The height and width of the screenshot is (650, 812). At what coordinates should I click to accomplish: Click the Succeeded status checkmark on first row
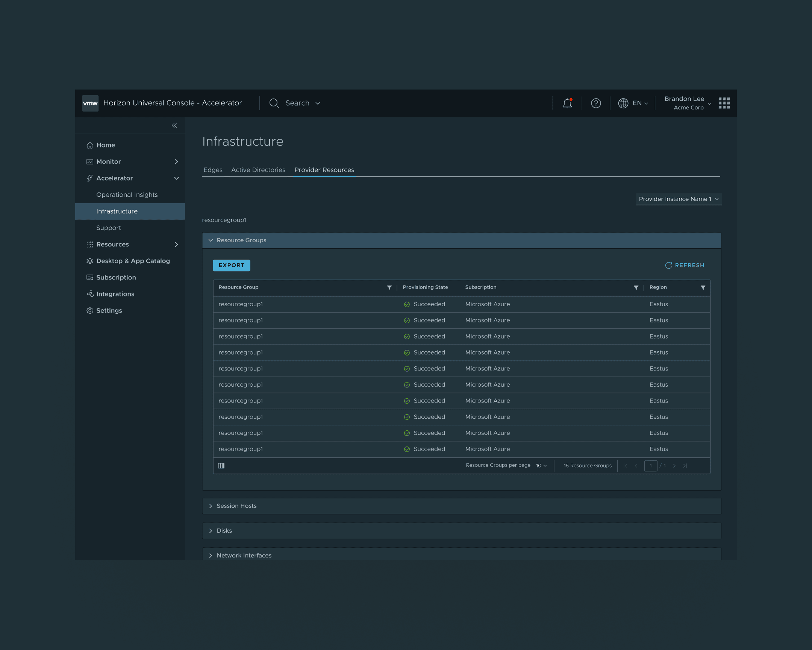point(407,304)
